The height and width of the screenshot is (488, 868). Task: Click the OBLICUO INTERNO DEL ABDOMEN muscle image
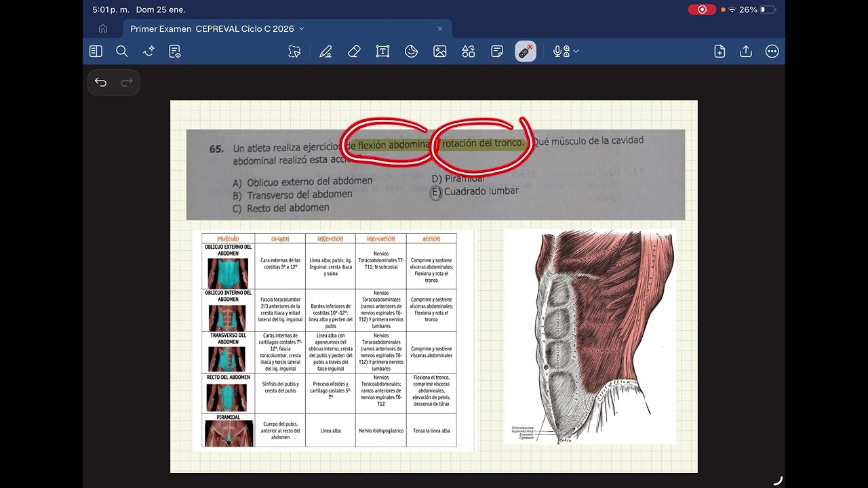(228, 318)
